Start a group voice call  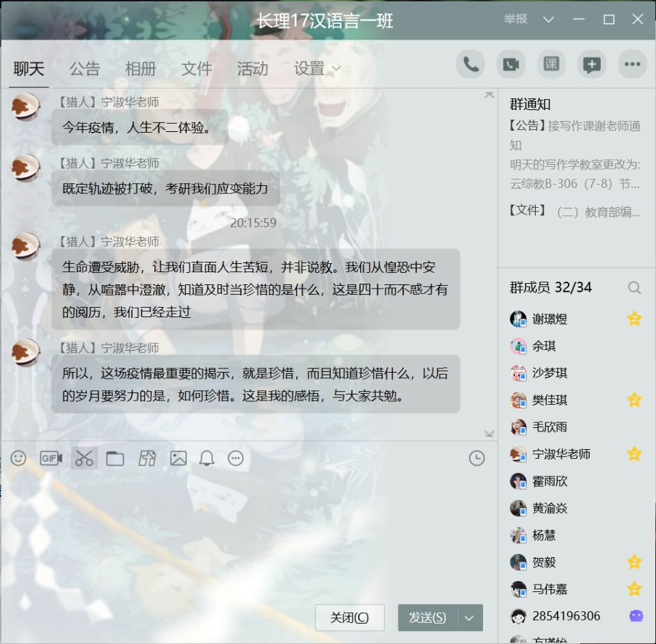pos(470,64)
